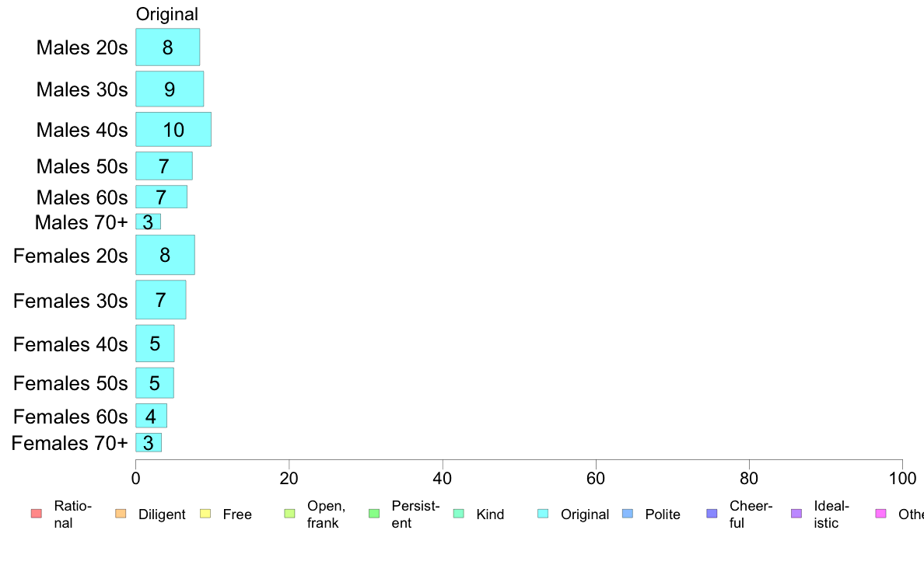Click the Males 30s row label

[x=82, y=89]
